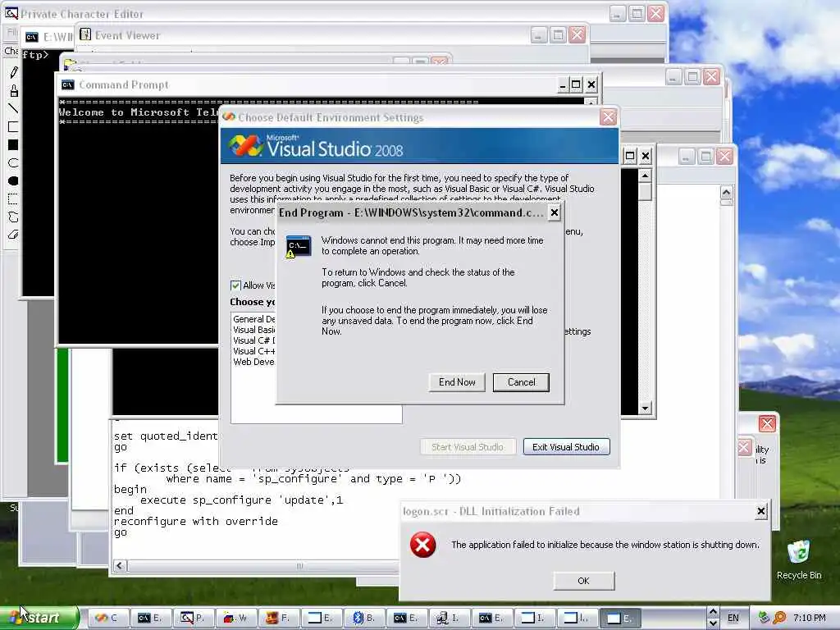Click the red error icon in logon.scr dialog
840x630 pixels.
(422, 545)
